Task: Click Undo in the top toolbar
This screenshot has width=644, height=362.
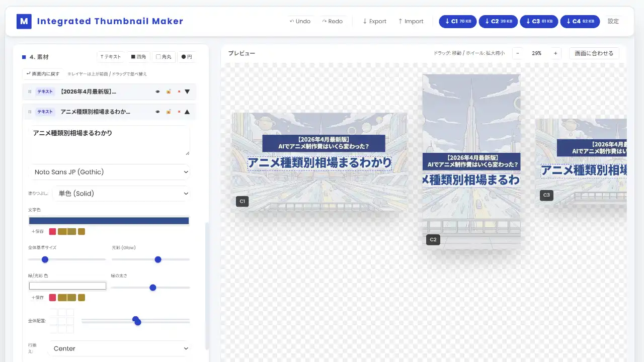Action: 300,21
